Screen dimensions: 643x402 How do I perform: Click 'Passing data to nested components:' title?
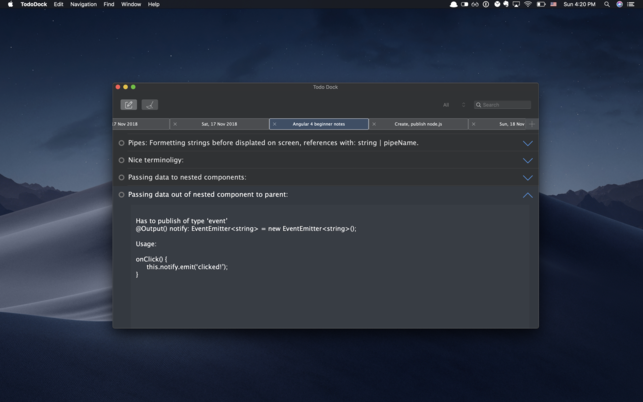tap(187, 177)
